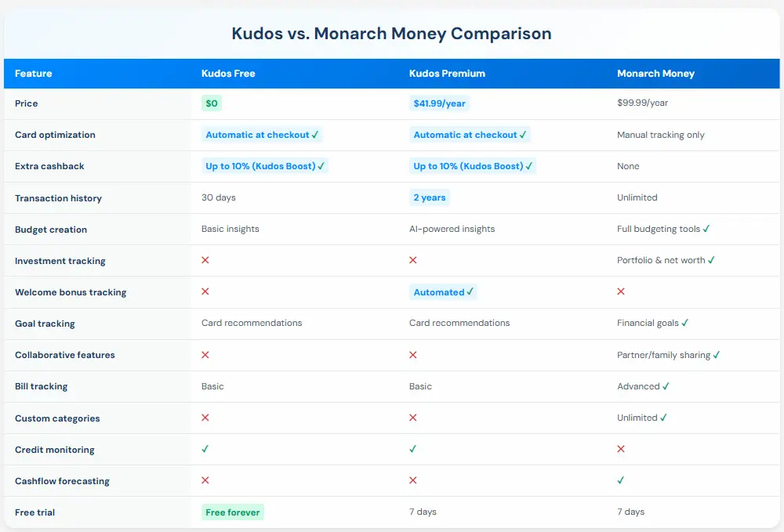Image resolution: width=784 pixels, height=532 pixels.
Task: Click the 'Budget creation' row label
Action: pyautogui.click(x=51, y=230)
